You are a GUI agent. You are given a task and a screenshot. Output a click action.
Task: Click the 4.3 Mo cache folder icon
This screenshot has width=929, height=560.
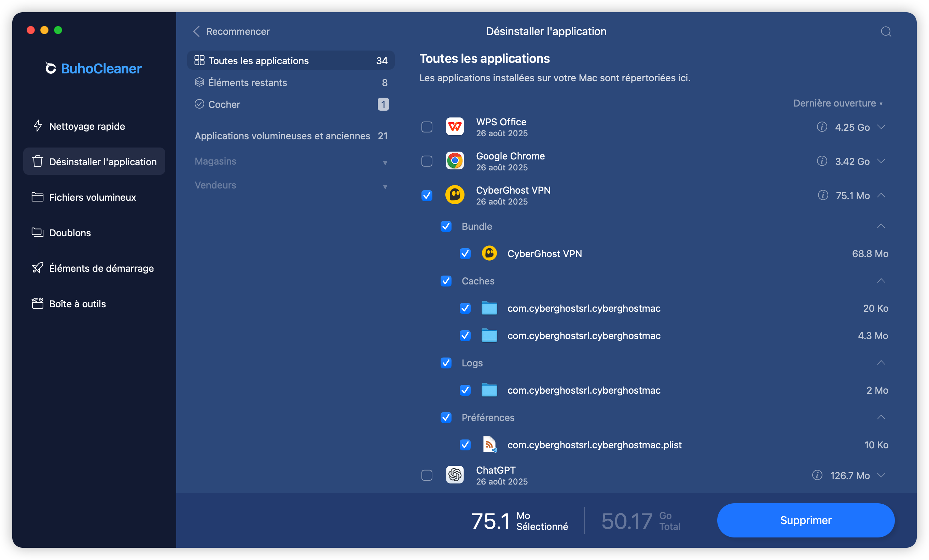point(489,335)
